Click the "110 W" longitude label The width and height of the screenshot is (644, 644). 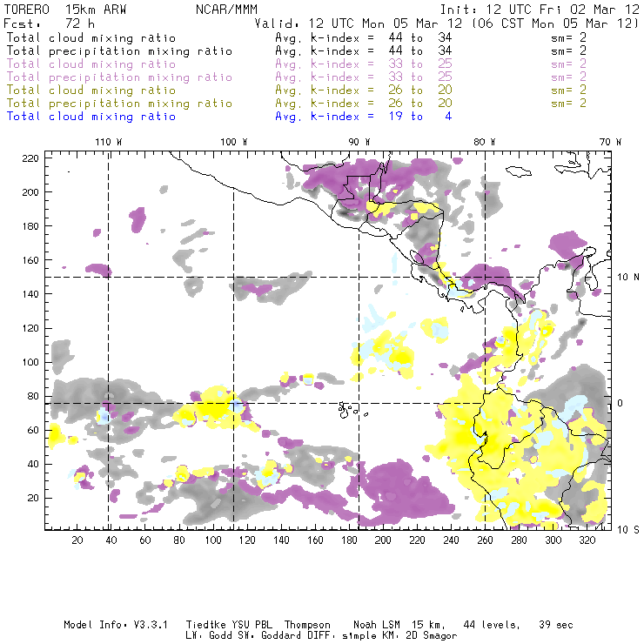[109, 142]
